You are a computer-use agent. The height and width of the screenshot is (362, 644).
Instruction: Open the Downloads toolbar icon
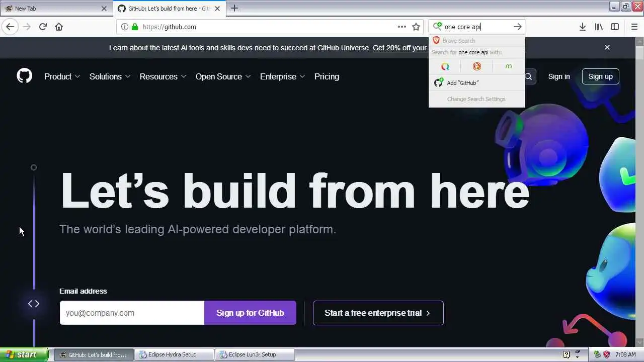582,27
